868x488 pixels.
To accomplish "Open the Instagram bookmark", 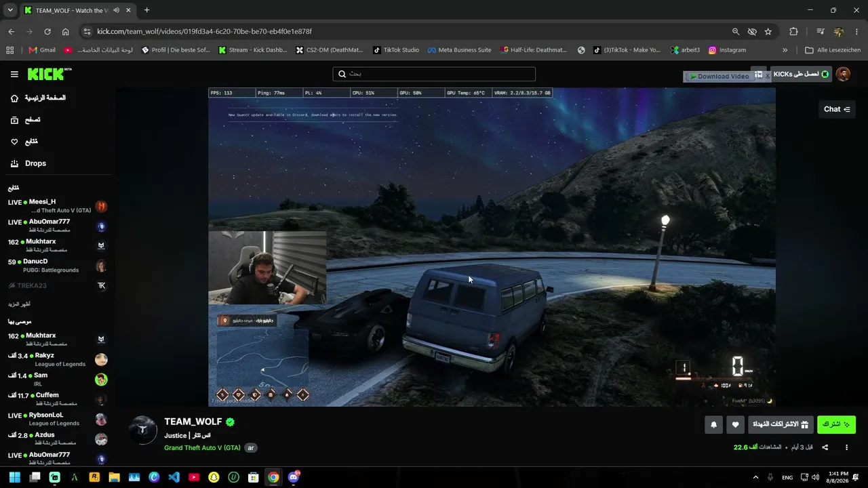I will point(727,49).
